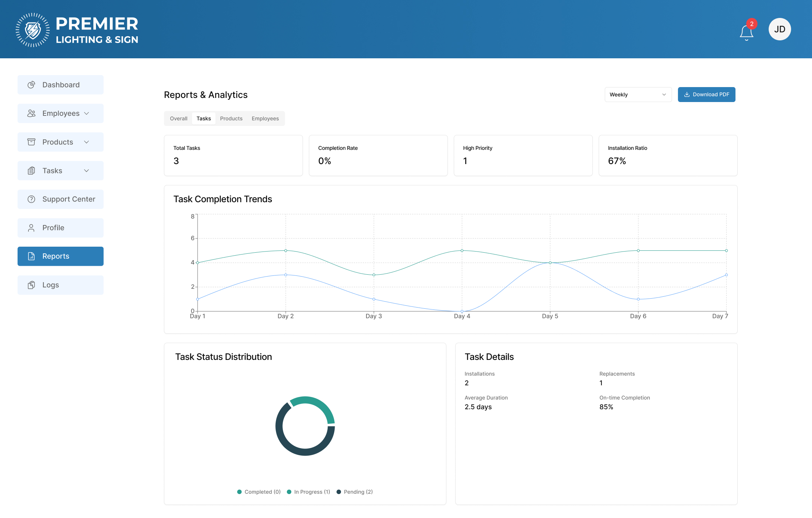This screenshot has height=518, width=812.
Task: Click the Download PDF button
Action: click(x=706, y=95)
